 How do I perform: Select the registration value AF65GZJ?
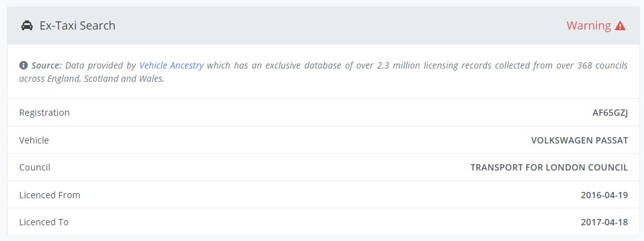point(610,113)
